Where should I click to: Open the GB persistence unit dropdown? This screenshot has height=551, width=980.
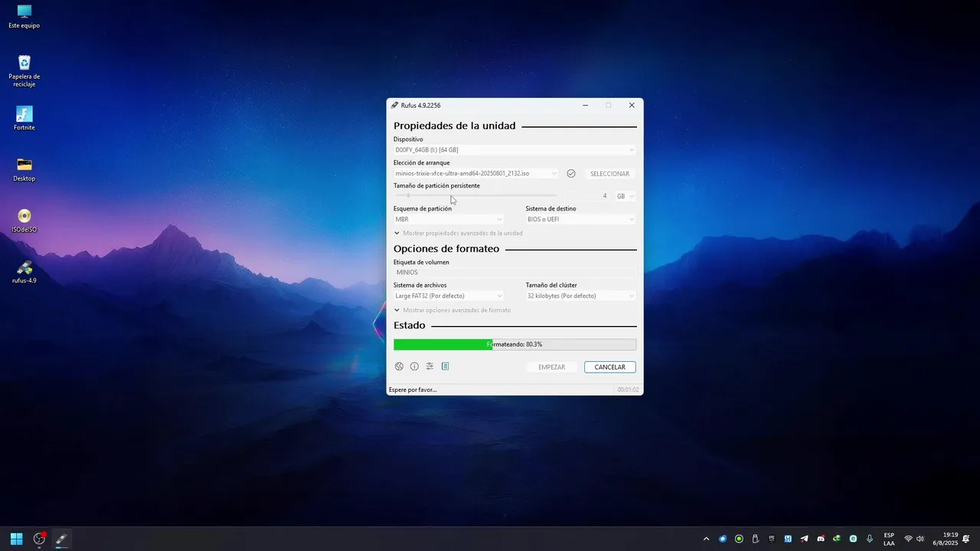tap(626, 196)
